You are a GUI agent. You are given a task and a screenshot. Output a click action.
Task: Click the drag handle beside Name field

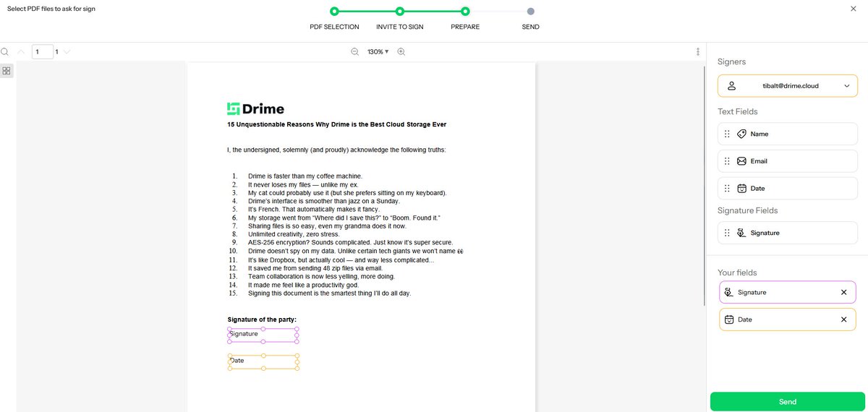[727, 134]
